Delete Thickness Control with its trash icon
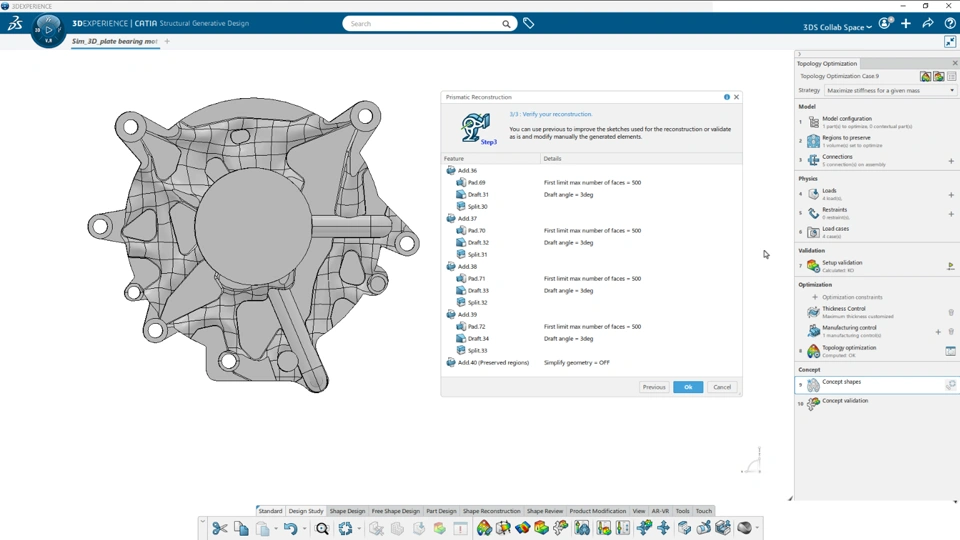 [951, 312]
